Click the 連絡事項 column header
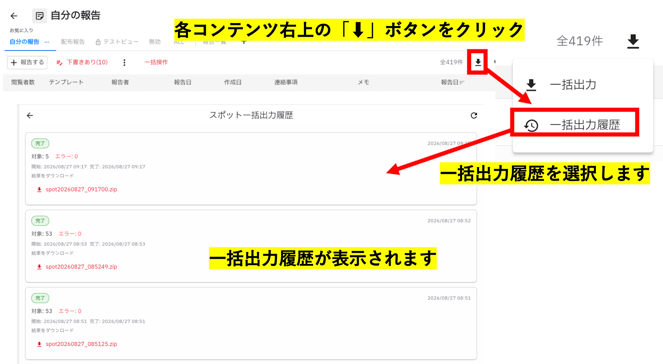Image resolution: width=663 pixels, height=364 pixels. tap(286, 82)
